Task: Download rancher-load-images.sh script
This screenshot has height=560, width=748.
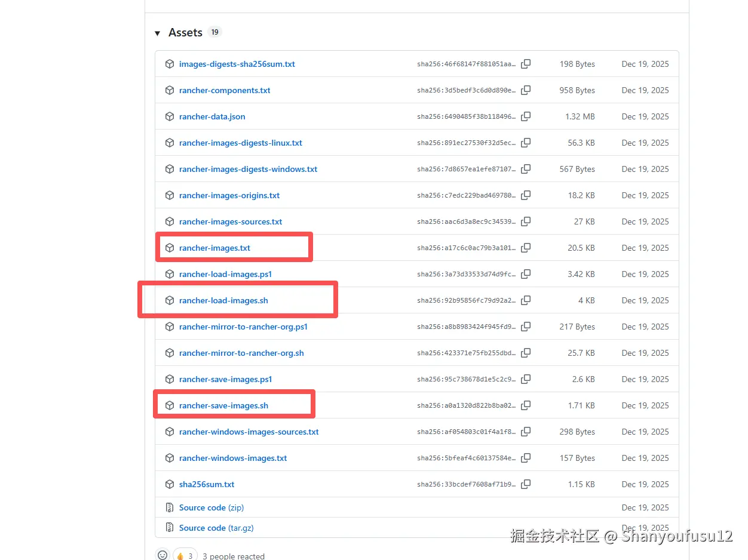Action: click(223, 300)
